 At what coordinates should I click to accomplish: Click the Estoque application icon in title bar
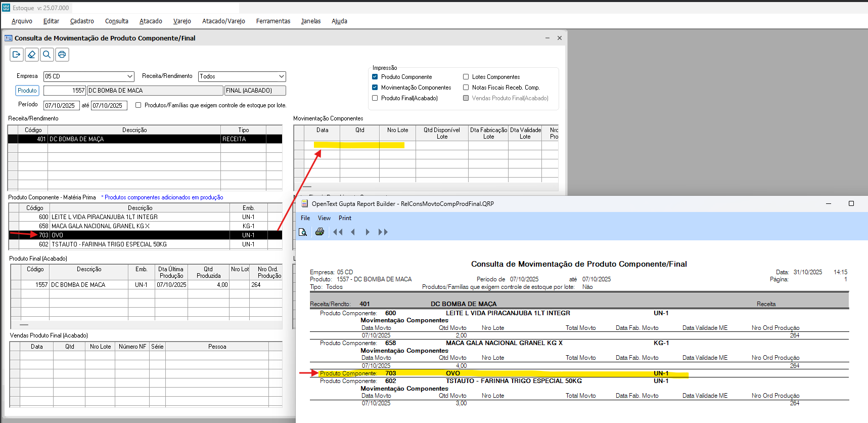click(6, 8)
